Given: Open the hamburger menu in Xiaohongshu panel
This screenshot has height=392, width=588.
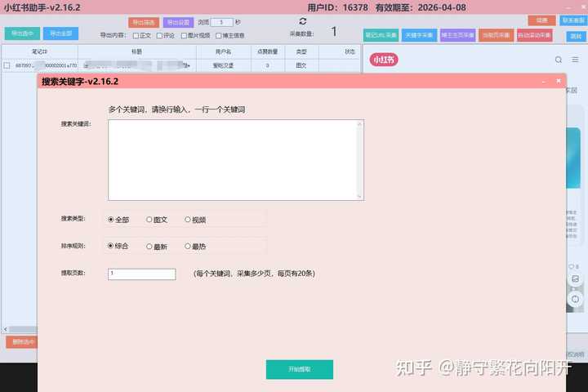Looking at the screenshot, I should (576, 60).
